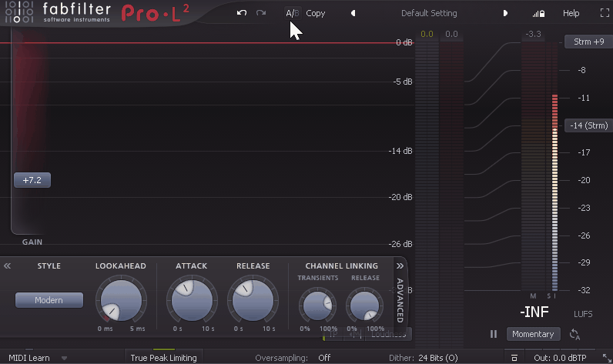Click the fabfilter logo icon

tap(18, 12)
